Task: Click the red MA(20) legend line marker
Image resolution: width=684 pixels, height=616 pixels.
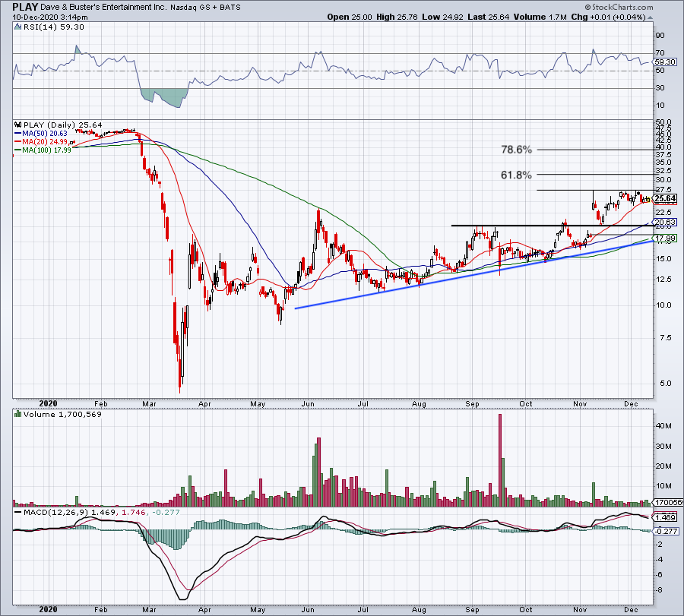Action: point(18,142)
